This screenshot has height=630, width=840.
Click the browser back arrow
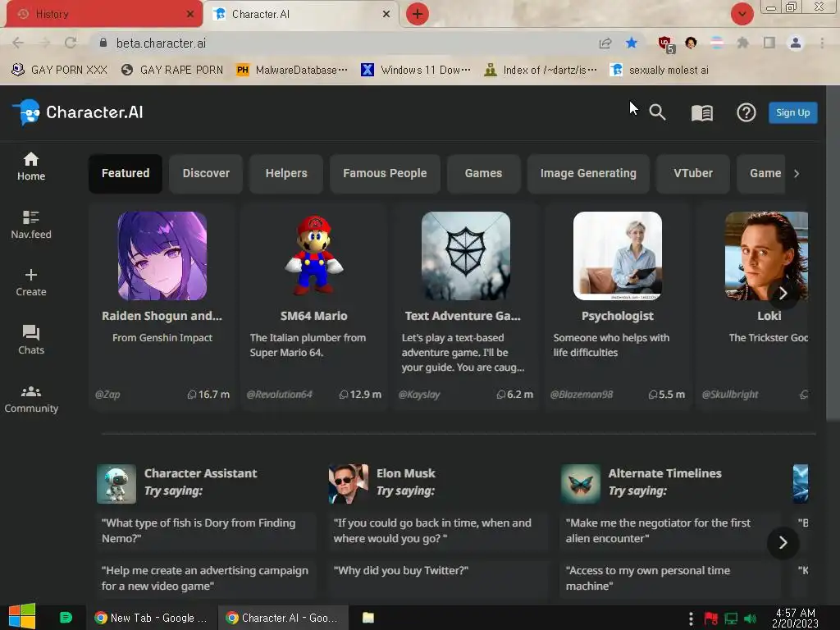tap(18, 43)
